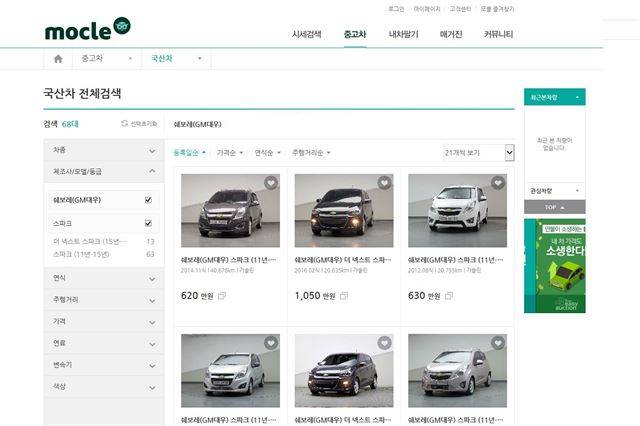The width and height of the screenshot is (640, 426).
Task: Open the 620만원 listing title link
Action: click(228, 260)
